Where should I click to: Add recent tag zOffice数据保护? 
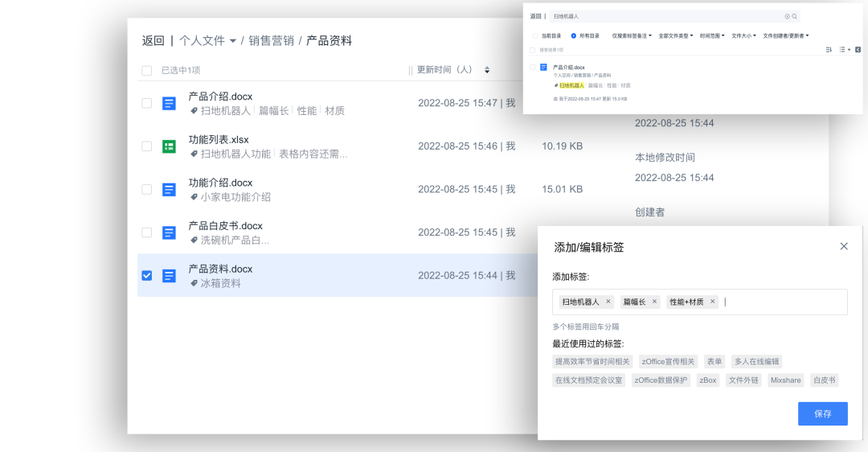pyautogui.click(x=661, y=380)
